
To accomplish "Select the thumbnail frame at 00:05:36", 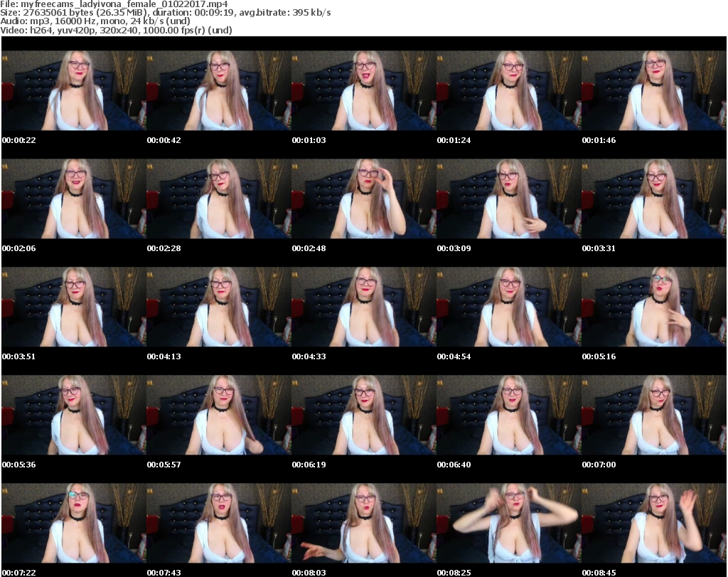I will 74,415.
